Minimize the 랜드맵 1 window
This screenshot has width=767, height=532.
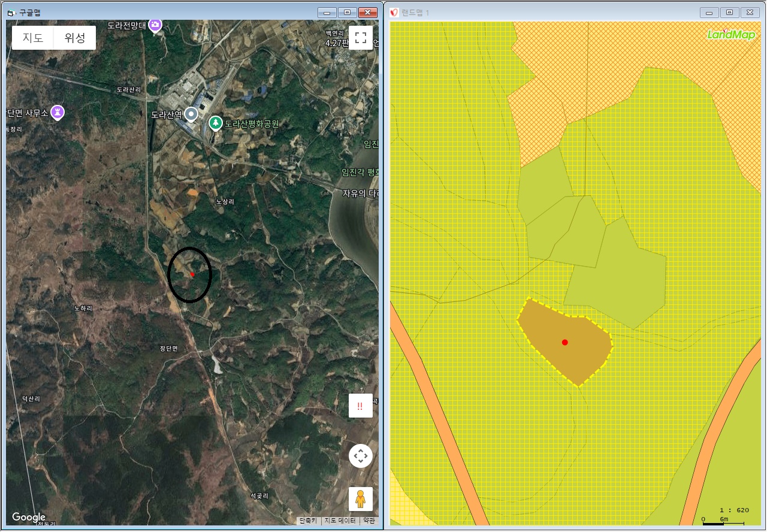click(x=709, y=13)
